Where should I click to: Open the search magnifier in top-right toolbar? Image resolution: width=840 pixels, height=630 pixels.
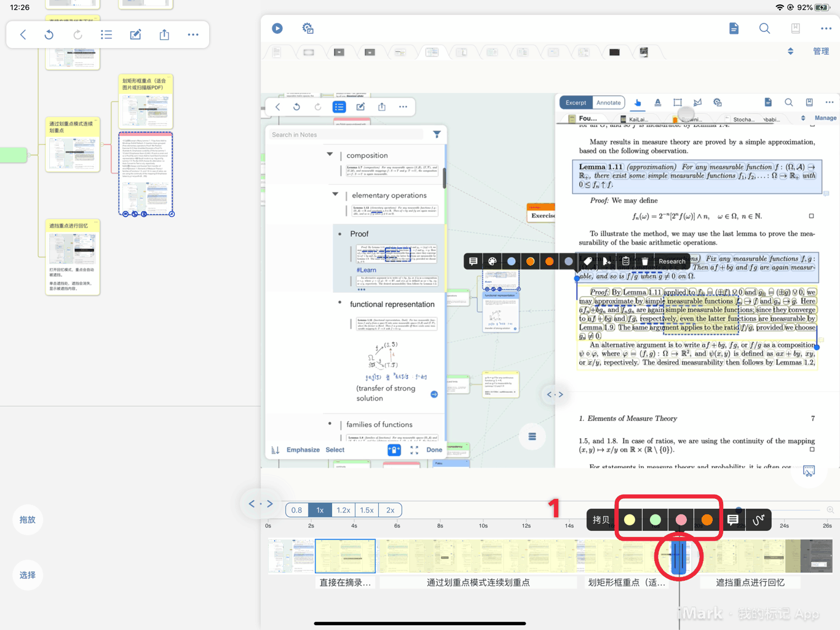click(764, 28)
